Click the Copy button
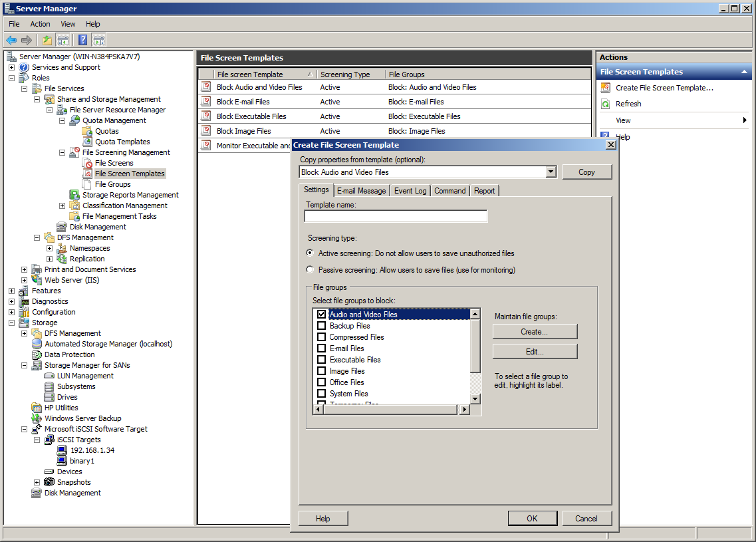This screenshot has width=756, height=542. tap(586, 172)
